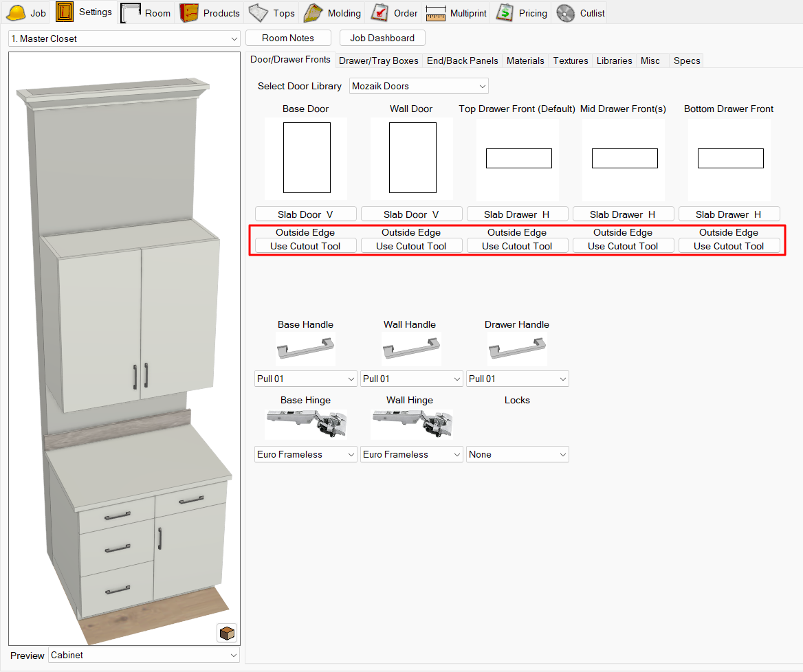Click the Room Notes button
This screenshot has height=672, width=803.
288,38
